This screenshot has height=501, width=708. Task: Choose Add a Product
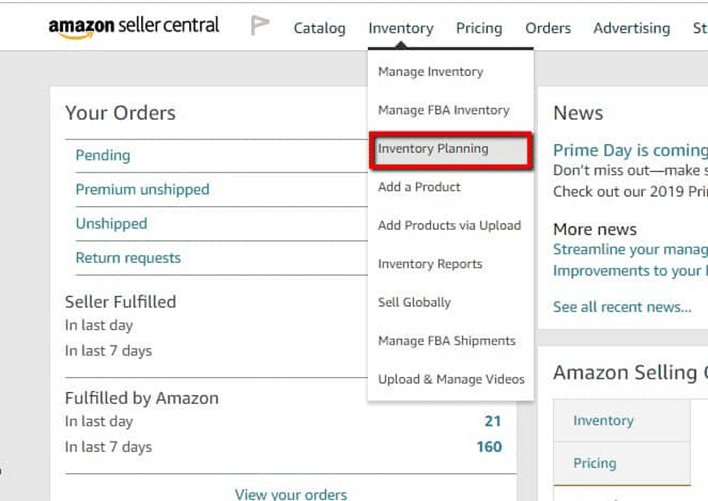point(419,187)
